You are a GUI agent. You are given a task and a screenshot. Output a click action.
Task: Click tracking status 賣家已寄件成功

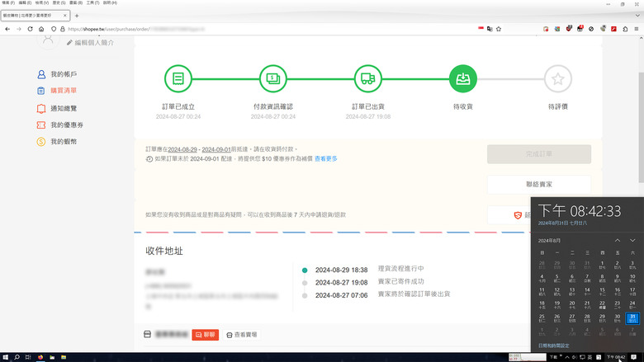(x=401, y=282)
